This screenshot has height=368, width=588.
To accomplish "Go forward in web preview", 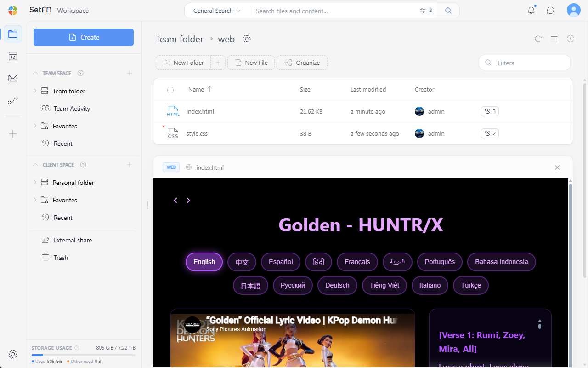I will 188,200.
